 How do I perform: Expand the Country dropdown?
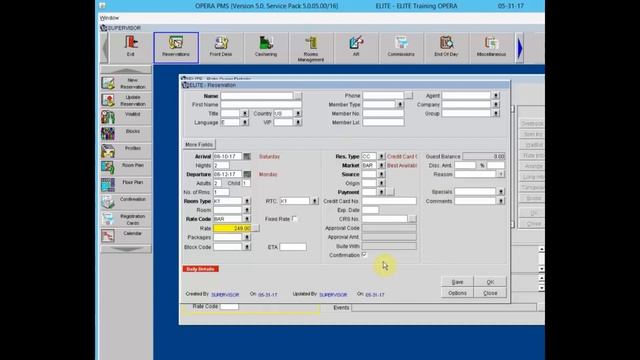pyautogui.click(x=298, y=113)
